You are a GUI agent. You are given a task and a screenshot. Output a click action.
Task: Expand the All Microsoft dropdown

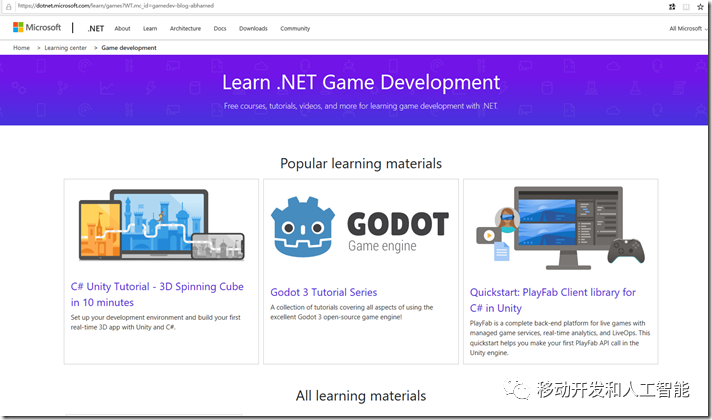click(x=687, y=28)
